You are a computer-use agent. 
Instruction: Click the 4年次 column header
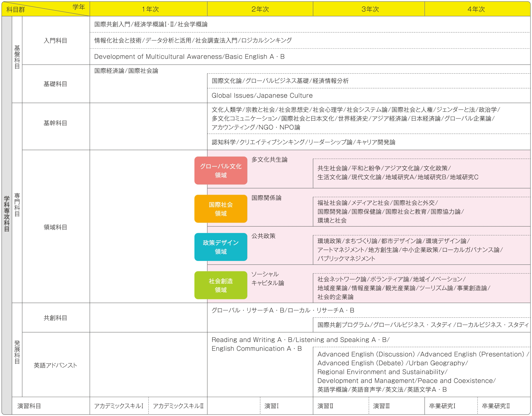click(477, 9)
